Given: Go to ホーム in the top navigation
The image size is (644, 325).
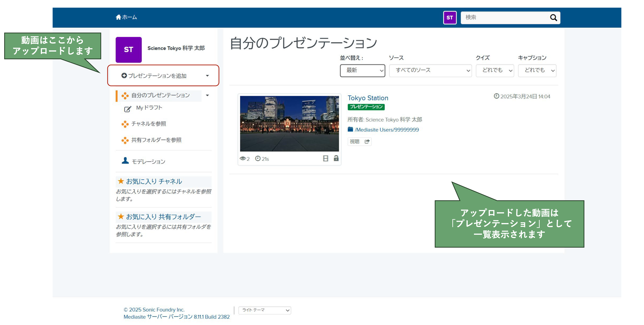Looking at the screenshot, I should (x=126, y=17).
